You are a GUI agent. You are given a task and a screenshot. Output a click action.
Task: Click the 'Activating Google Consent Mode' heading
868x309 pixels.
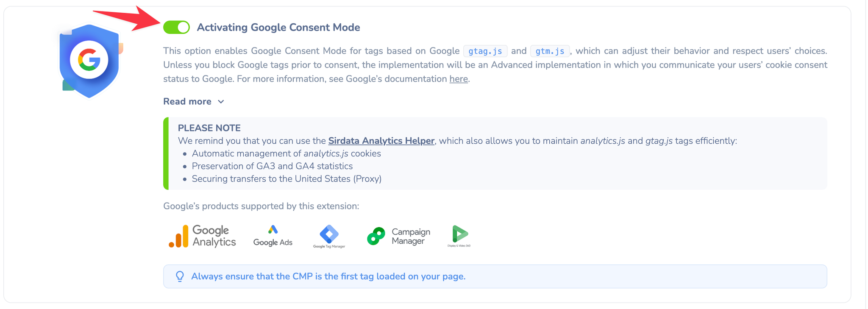278,27
